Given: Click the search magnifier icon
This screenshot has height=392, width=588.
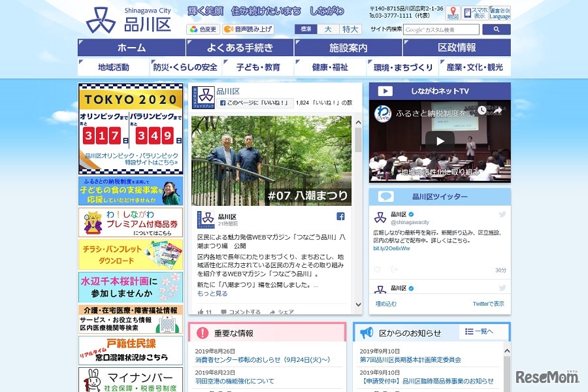Looking at the screenshot, I should (x=496, y=29).
